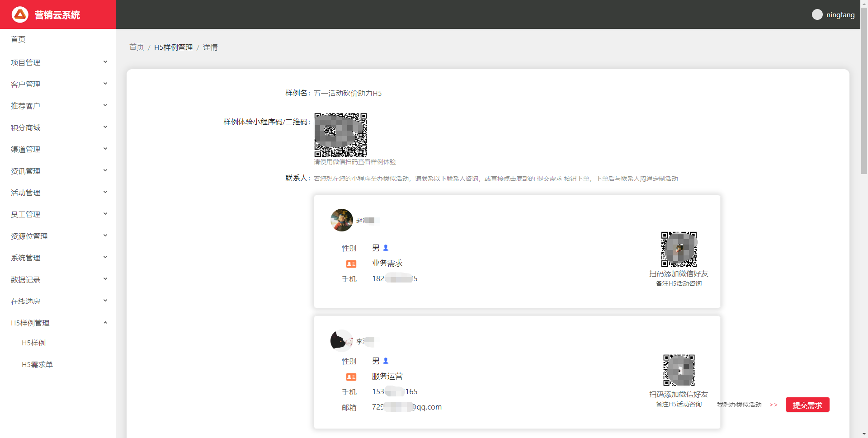Click the blue male icon in 赵's card
Screen dimensions: 868x438
point(386,248)
